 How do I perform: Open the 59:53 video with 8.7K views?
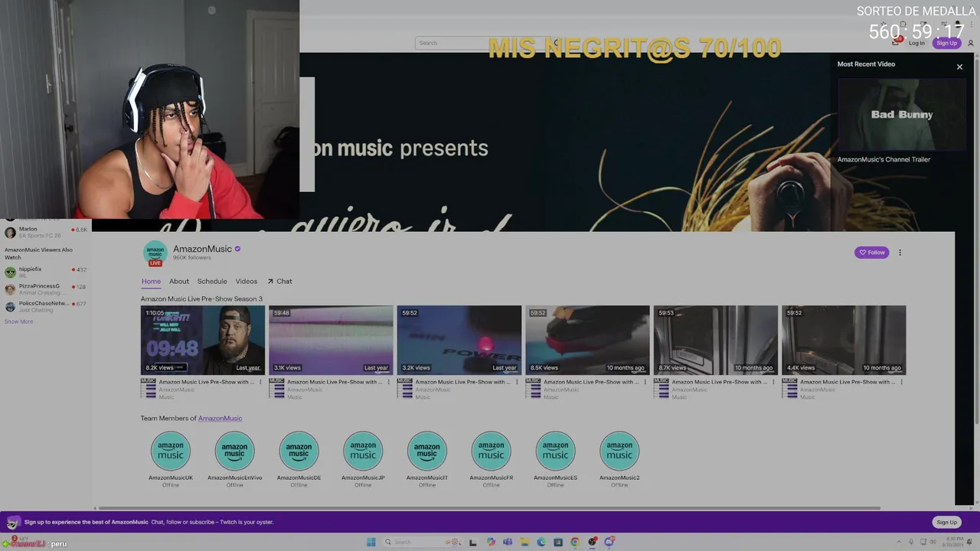(716, 341)
